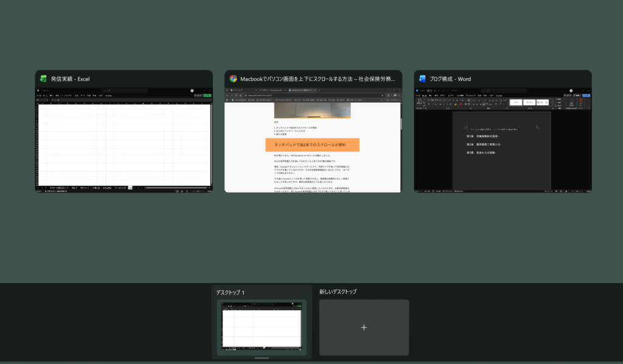Click the Chrome icon in the thumbnail header

[233, 79]
